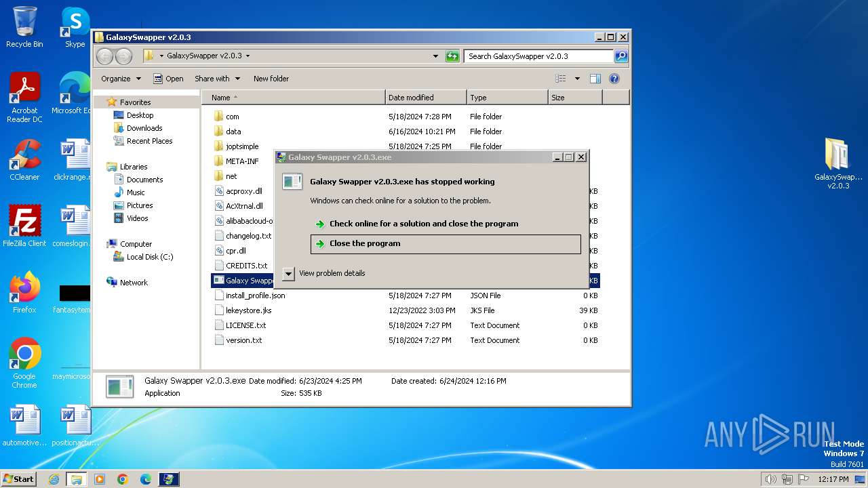Viewport: 868px width, 488px height.
Task: Click the Search GalaxySwapper v2.0.3 field
Action: (539, 56)
